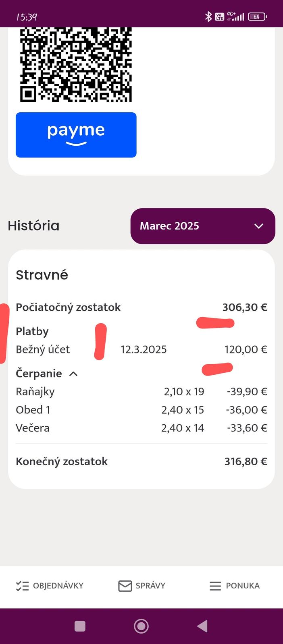The width and height of the screenshot is (283, 644).
Task: Tap the battery indicator icon
Action: [x=257, y=17]
